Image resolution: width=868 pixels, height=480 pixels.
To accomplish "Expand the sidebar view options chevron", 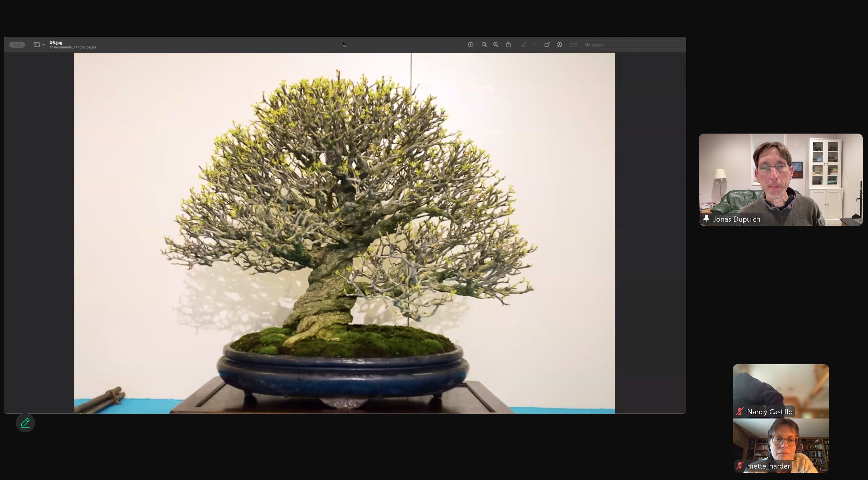I will coord(43,45).
